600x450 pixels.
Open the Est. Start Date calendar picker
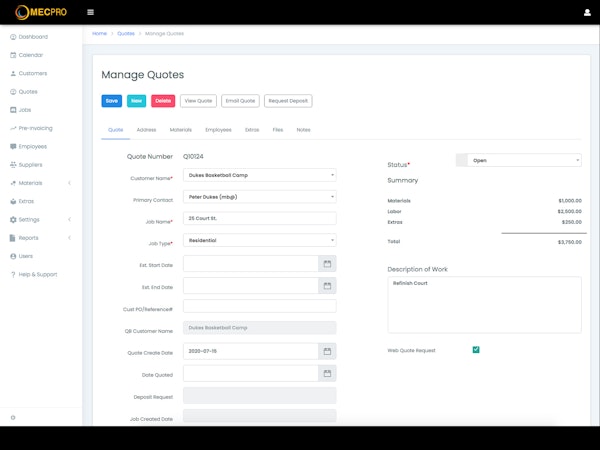(x=327, y=263)
